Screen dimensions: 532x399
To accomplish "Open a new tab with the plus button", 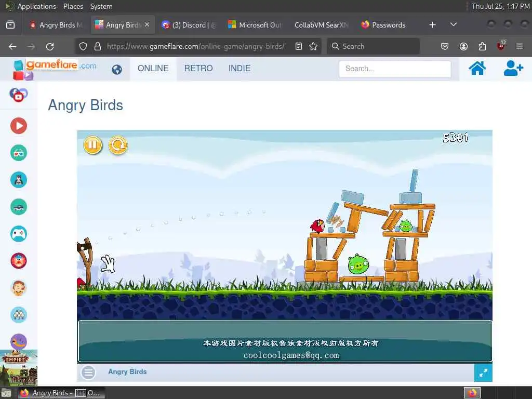I will 432,25.
